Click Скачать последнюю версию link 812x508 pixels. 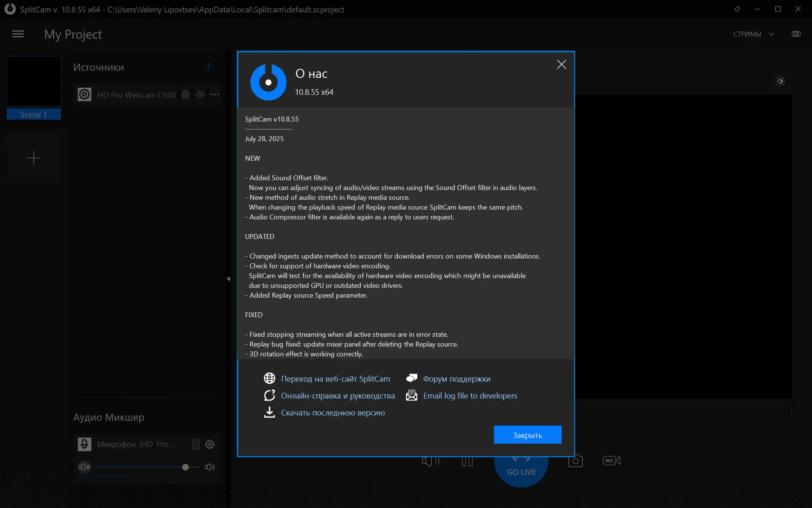333,412
